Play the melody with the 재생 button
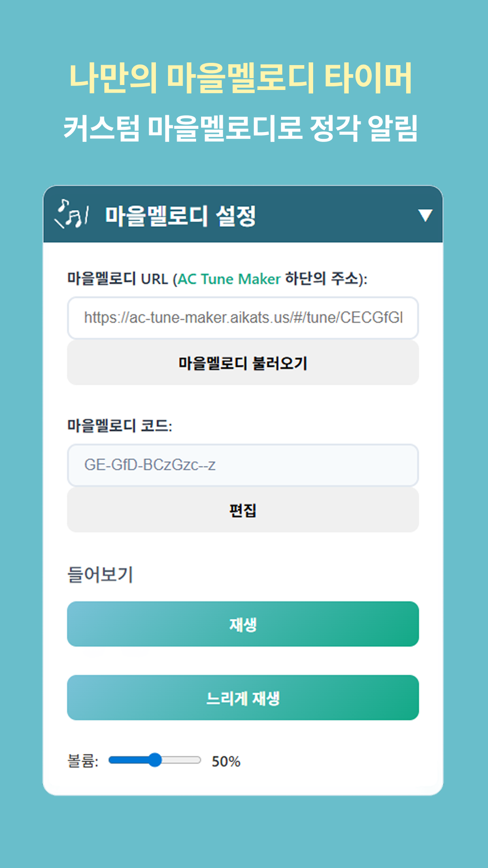488x868 pixels. pos(243,625)
